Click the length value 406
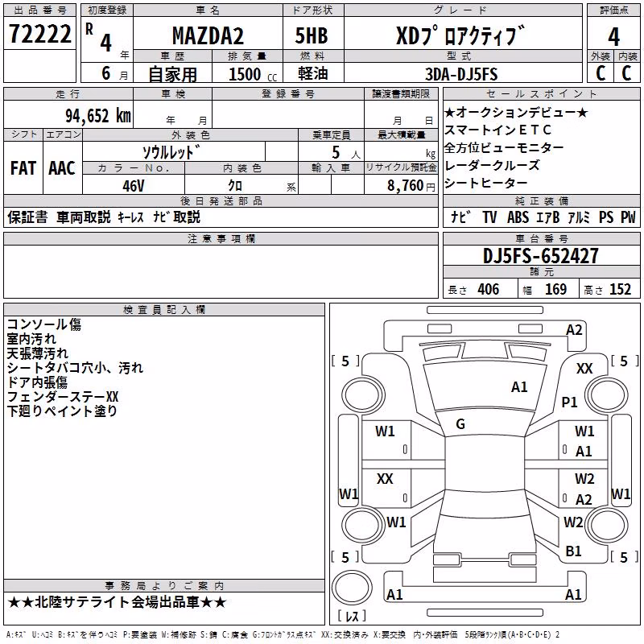This screenshot has width=644, height=644. click(489, 289)
